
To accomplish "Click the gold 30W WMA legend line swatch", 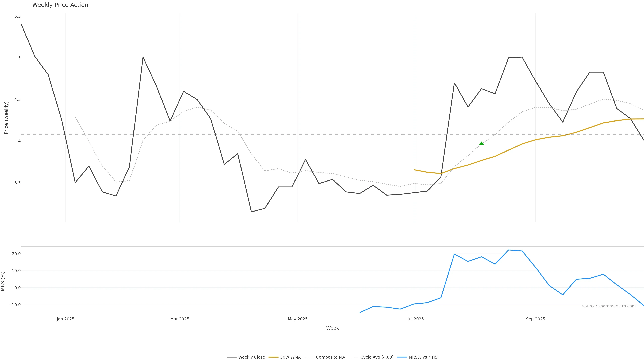I will click(x=273, y=357).
